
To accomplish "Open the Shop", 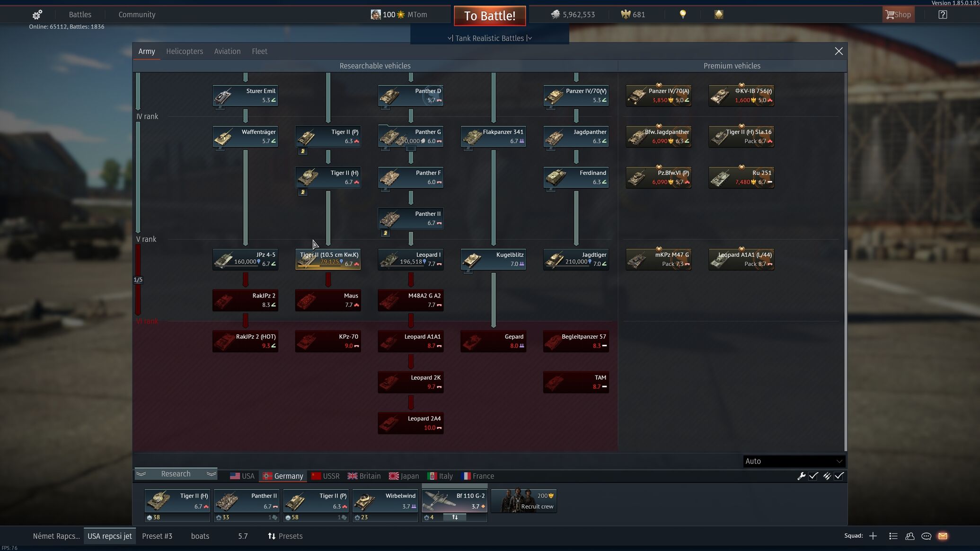I will 898,15.
